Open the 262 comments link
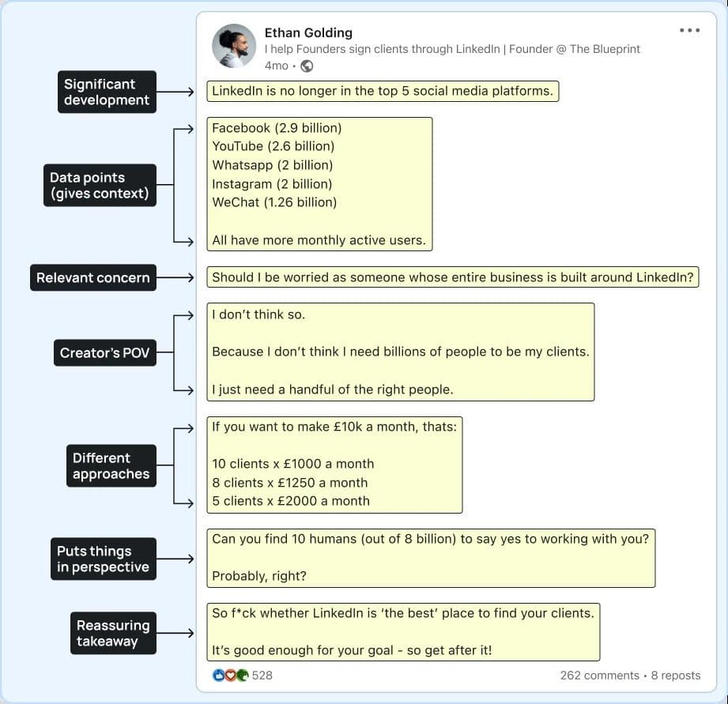Screen dimensions: 728x704 point(599,676)
